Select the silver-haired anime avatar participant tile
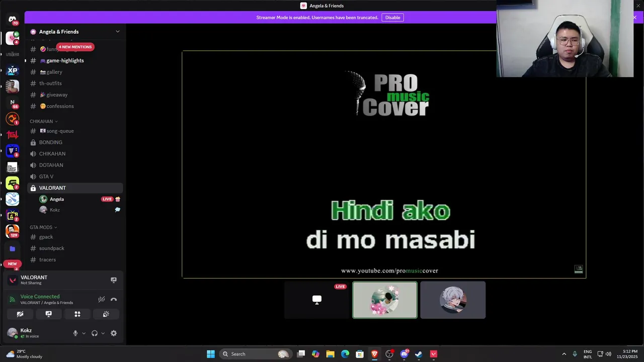Image resolution: width=644 pixels, height=362 pixels. (x=453, y=300)
